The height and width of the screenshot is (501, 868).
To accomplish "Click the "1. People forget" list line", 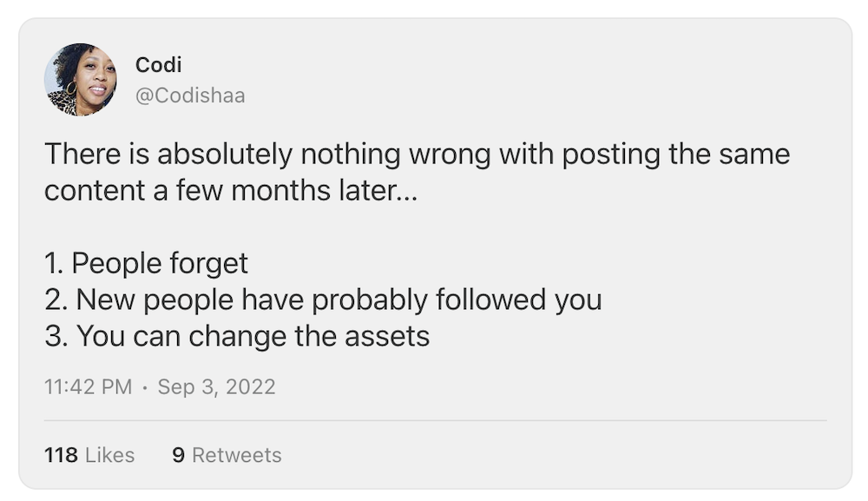I will pos(146,263).
